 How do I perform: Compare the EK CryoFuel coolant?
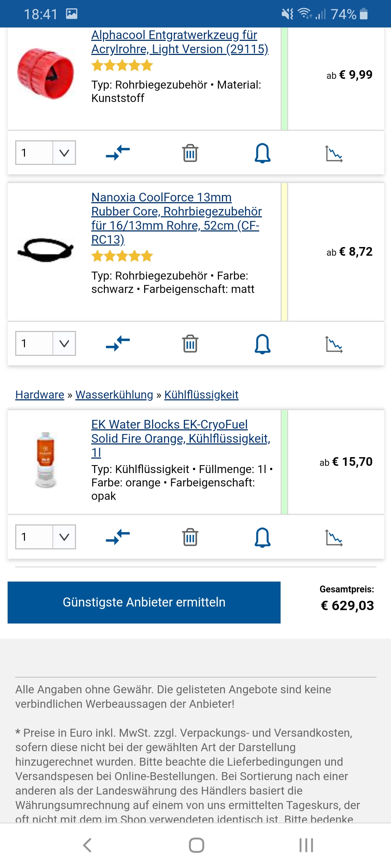coord(118,537)
